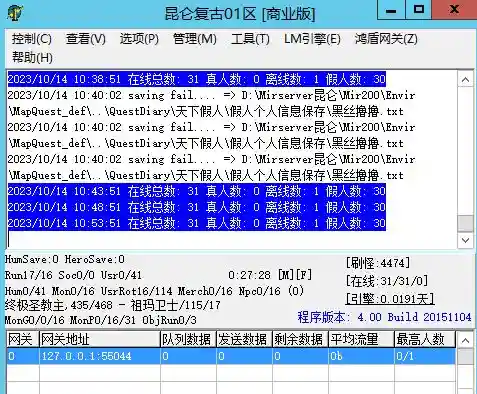Screen dimensions: 477x394
Task: Click the MonG0/0/16 MonP0/16/31 status line
Action: pyautogui.click(x=101, y=320)
